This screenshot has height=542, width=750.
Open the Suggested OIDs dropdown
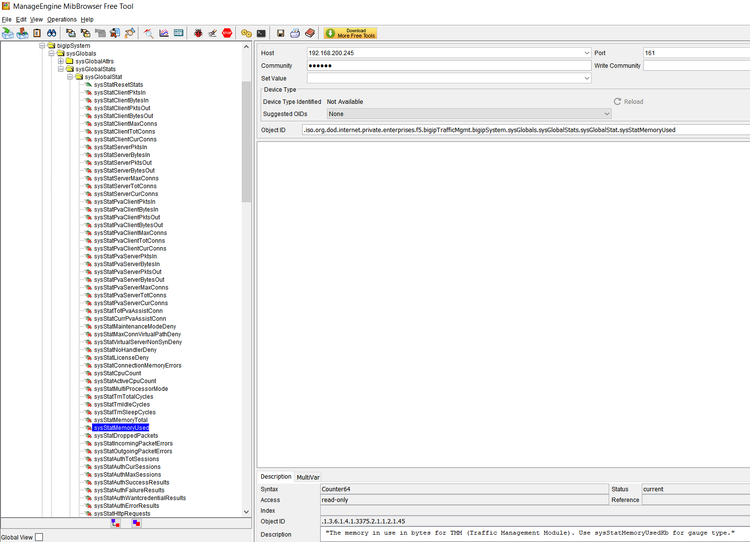(x=607, y=114)
